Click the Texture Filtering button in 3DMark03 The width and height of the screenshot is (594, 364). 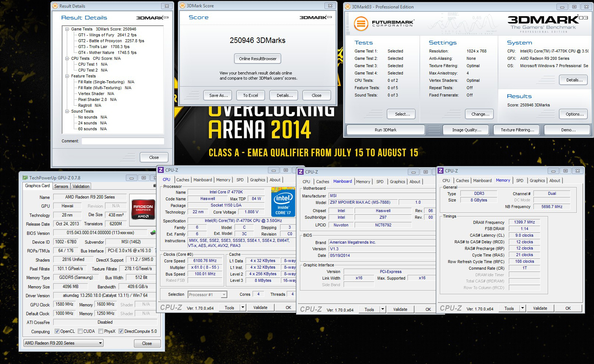point(517,130)
